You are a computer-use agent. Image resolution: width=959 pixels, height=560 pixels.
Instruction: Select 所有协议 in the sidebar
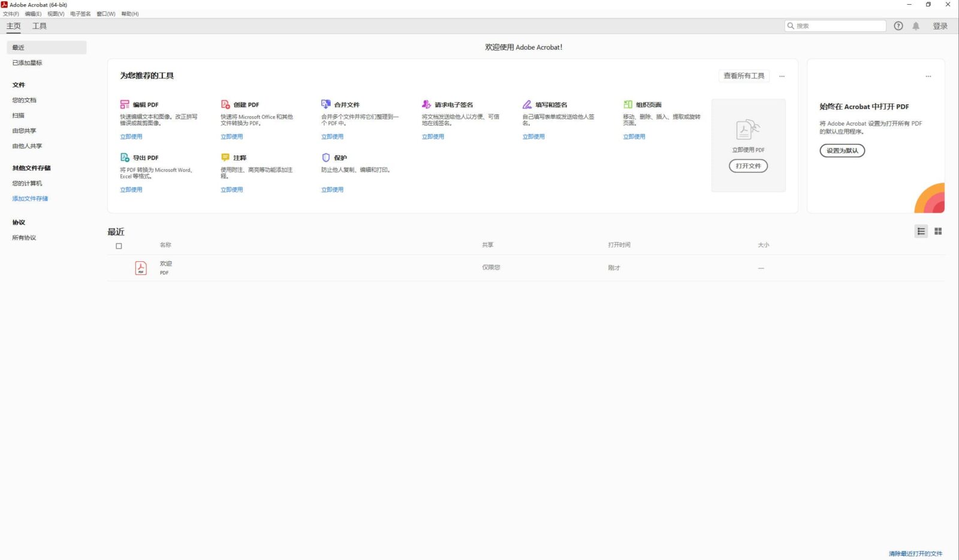pyautogui.click(x=25, y=238)
